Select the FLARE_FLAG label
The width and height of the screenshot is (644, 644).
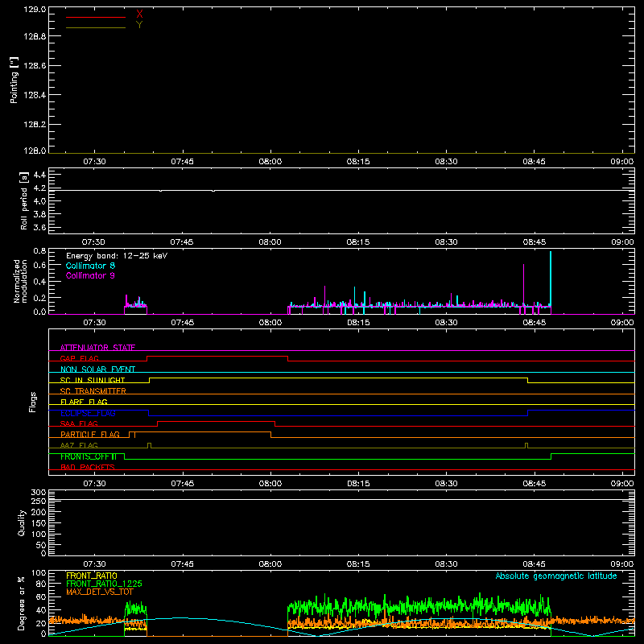tap(84, 402)
